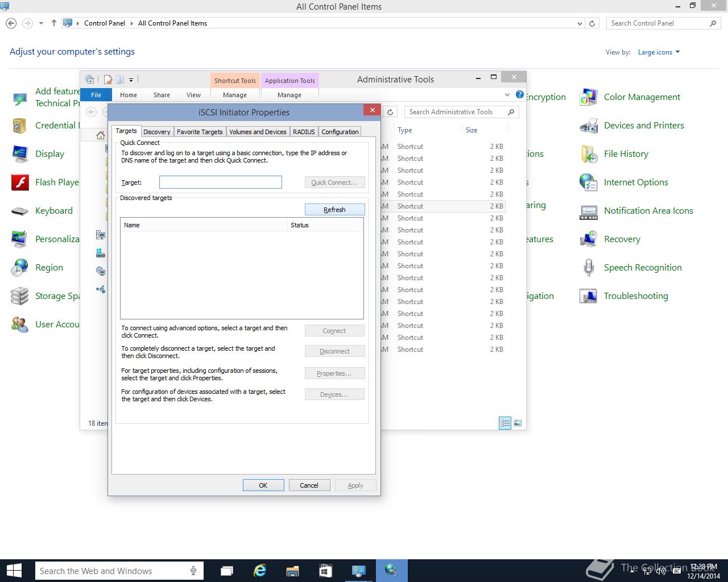Click the Troubleshooting icon
728x582 pixels.
click(x=588, y=296)
